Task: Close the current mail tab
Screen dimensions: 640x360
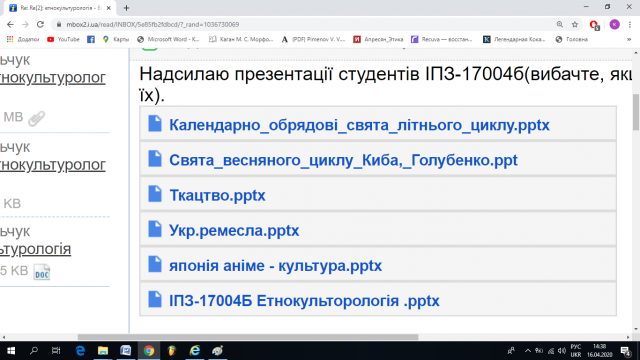Action: (x=109, y=8)
